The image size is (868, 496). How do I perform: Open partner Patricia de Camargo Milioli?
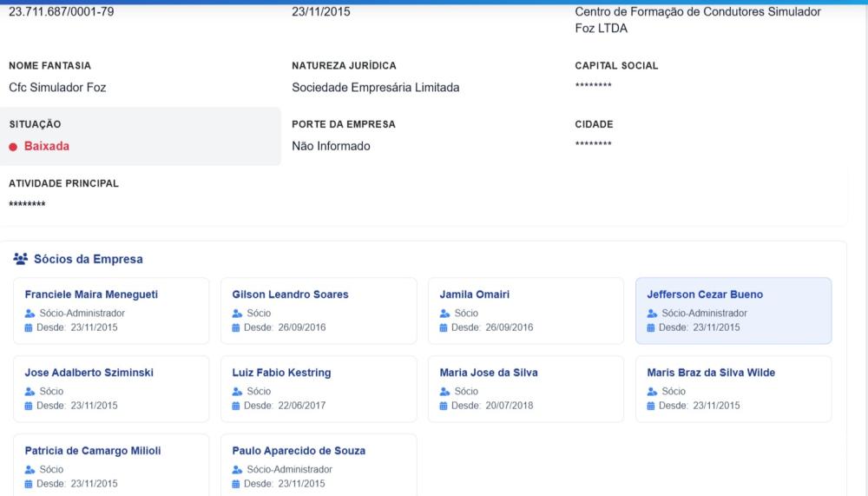(93, 451)
